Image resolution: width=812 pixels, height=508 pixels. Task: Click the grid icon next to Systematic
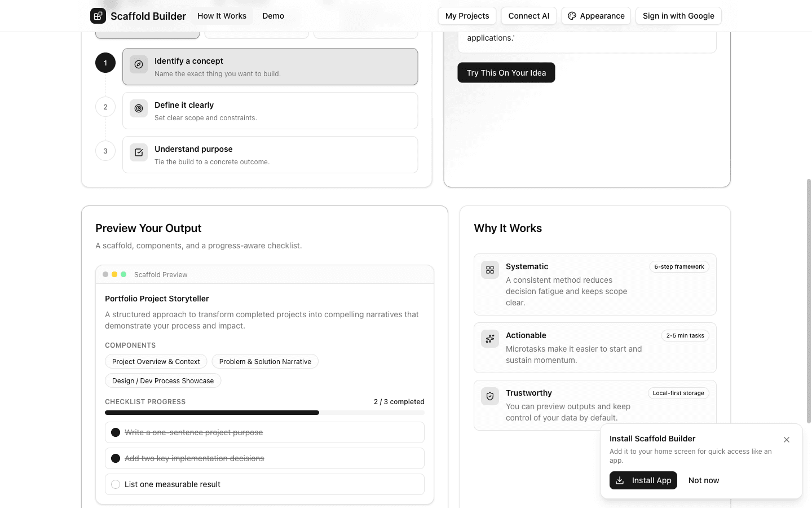click(x=490, y=270)
